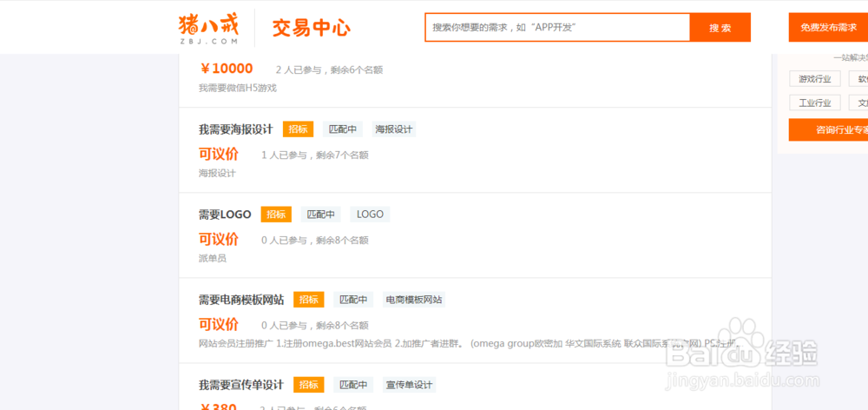Select the 可议价 price of 我需要海报设计
The height and width of the screenshot is (410, 868).
219,154
